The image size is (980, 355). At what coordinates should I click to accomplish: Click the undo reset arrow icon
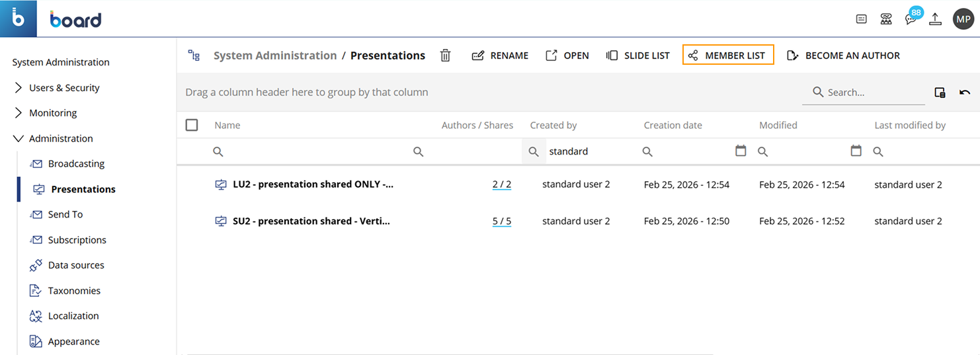coord(965,93)
